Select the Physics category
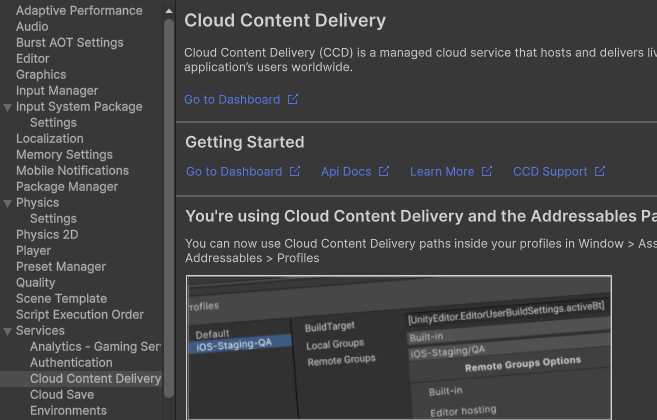The height and width of the screenshot is (420, 657). click(x=37, y=202)
